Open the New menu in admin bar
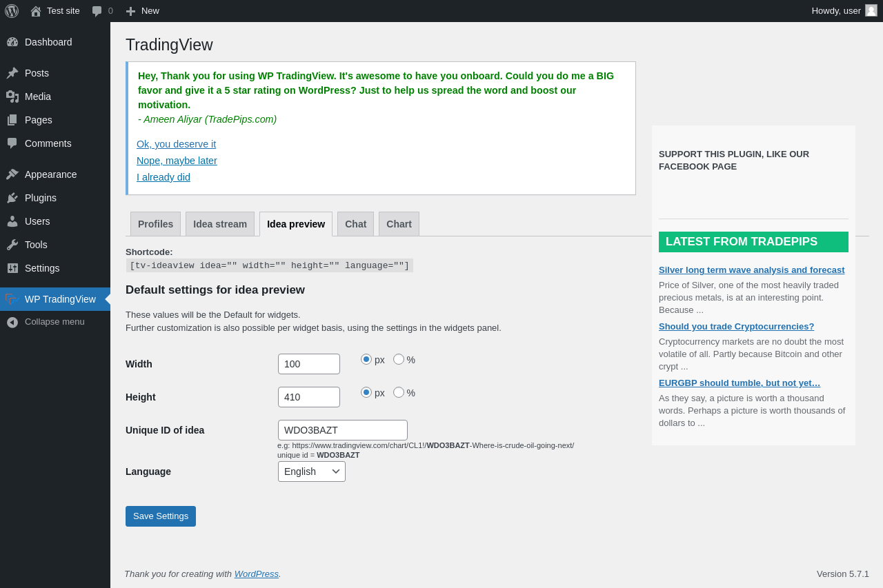This screenshot has height=588, width=883. coord(143,11)
